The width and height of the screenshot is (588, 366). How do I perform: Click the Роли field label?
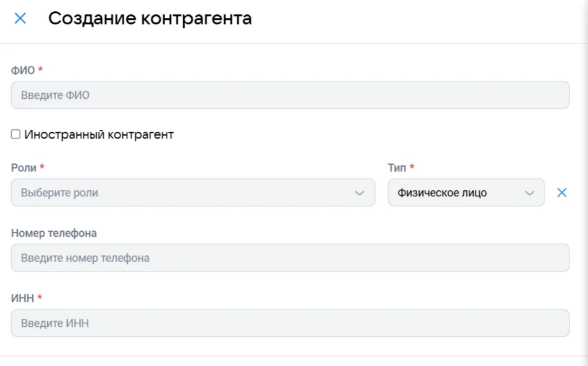point(24,168)
